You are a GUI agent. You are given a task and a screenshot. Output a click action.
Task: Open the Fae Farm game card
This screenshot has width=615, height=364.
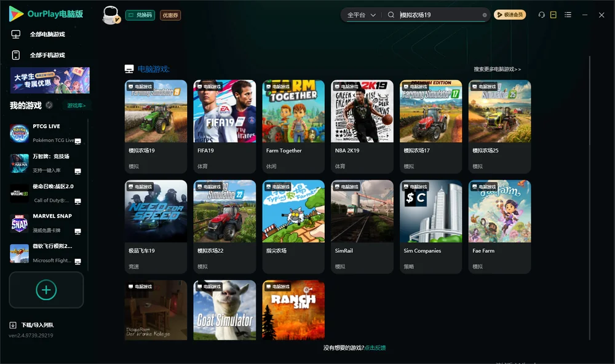click(499, 227)
